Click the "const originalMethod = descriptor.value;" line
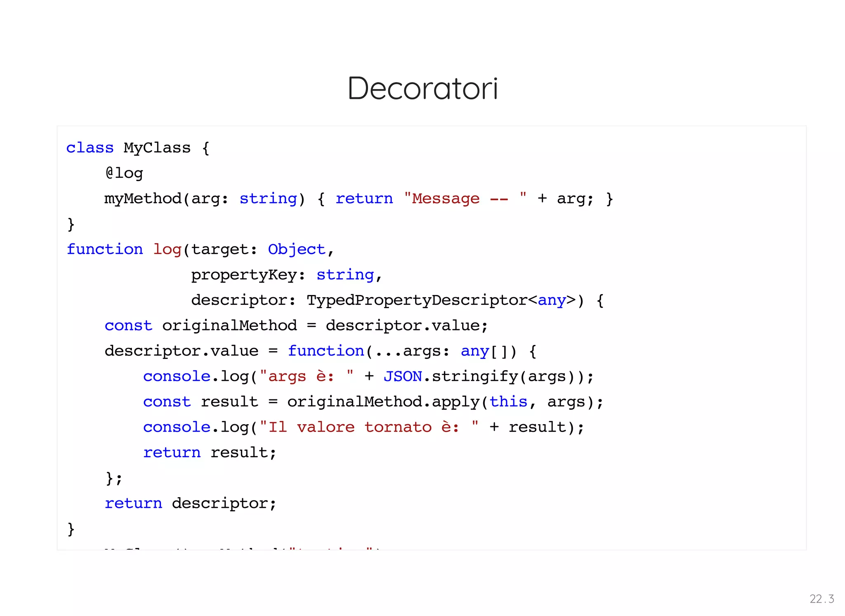Image resolution: width=845 pixels, height=616 pixels. (296, 326)
